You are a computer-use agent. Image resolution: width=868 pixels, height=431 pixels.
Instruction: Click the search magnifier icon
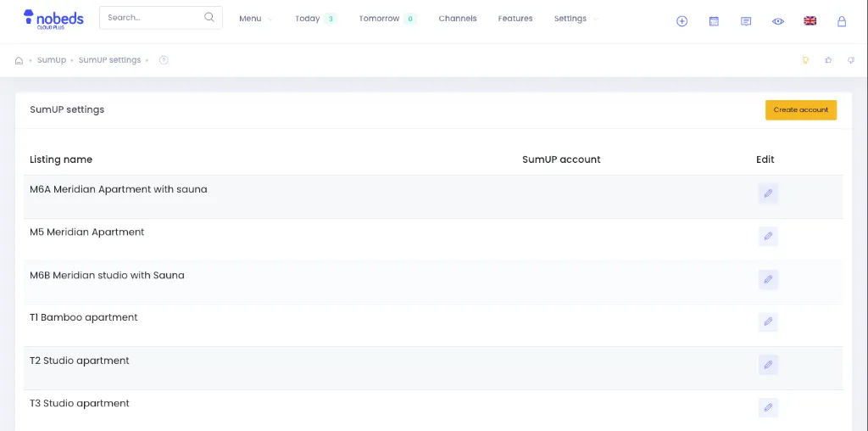(x=209, y=17)
